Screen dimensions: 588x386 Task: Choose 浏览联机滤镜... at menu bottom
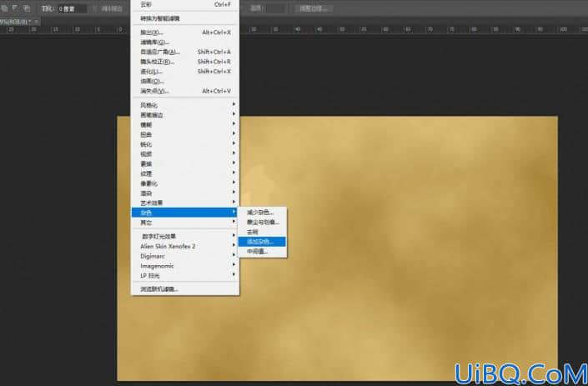185,289
